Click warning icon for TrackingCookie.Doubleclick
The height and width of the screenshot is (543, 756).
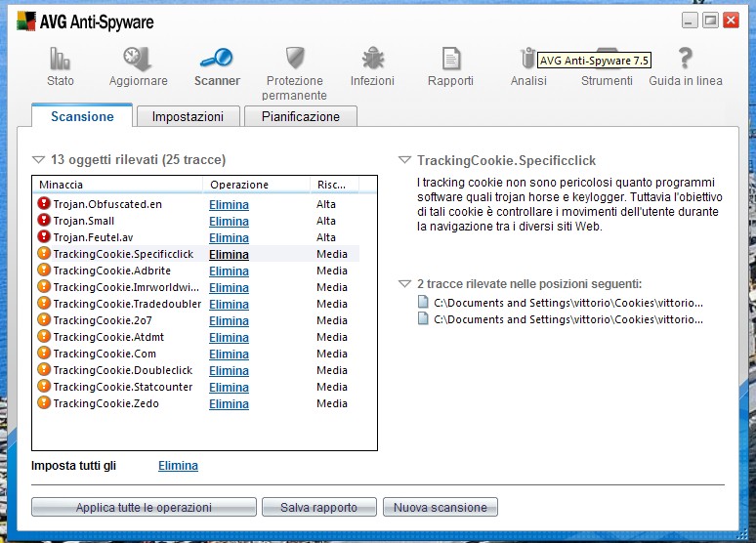point(44,369)
